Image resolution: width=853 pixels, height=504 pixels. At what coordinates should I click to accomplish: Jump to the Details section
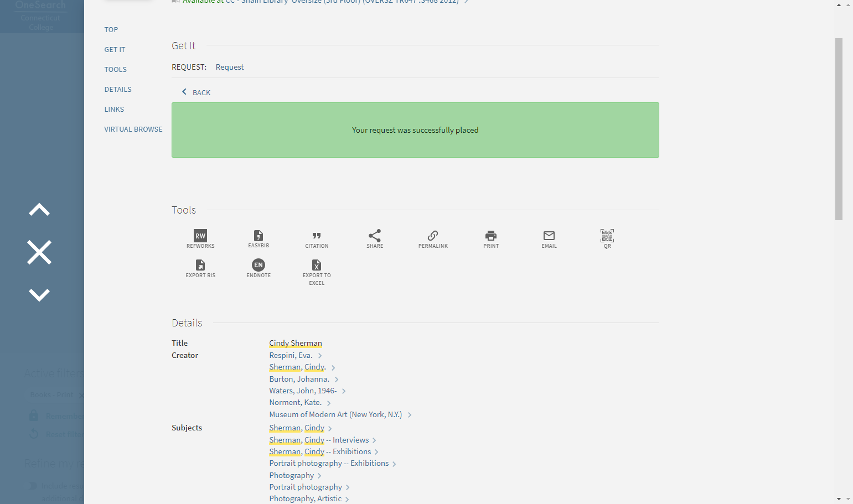pos(118,90)
